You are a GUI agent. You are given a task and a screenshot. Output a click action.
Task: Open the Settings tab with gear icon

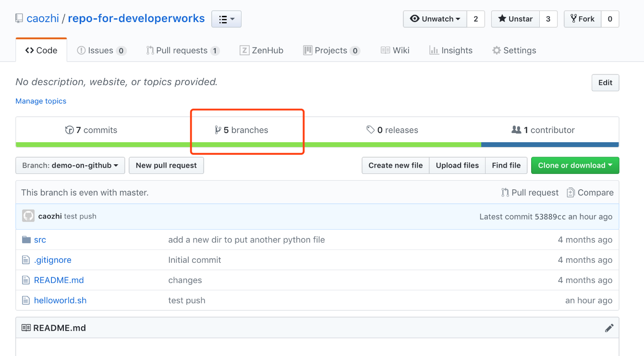pyautogui.click(x=514, y=50)
